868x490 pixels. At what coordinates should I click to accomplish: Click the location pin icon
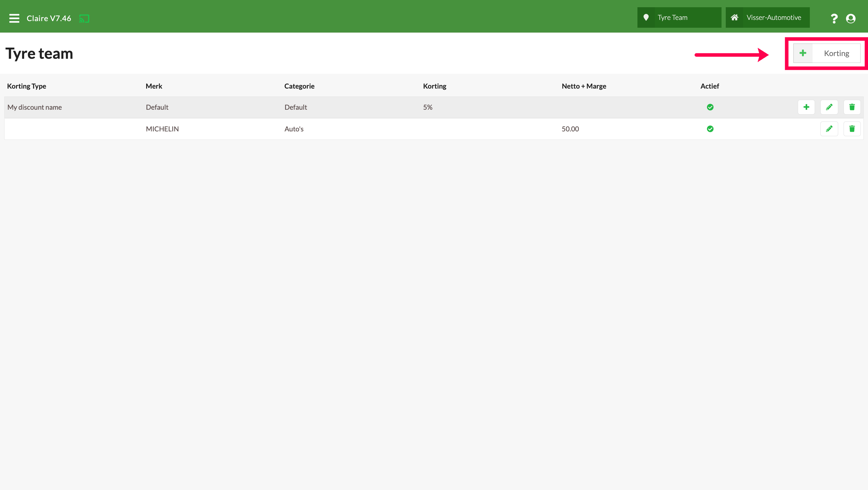(646, 17)
